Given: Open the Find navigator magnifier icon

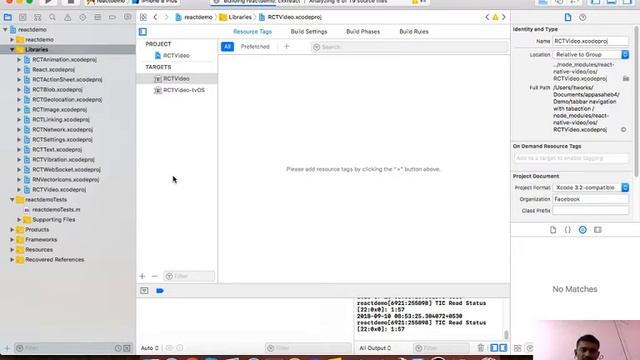Looking at the screenshot, I should pyautogui.click(x=52, y=17).
